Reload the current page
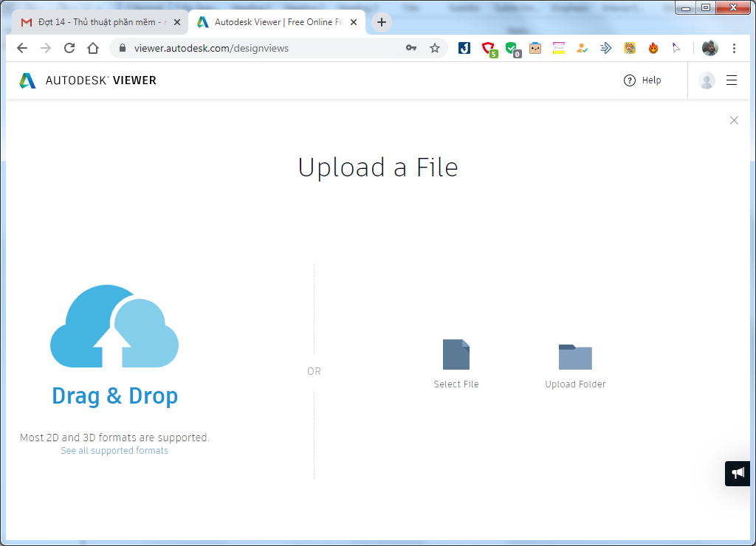Viewport: 756px width, 546px height. (69, 48)
